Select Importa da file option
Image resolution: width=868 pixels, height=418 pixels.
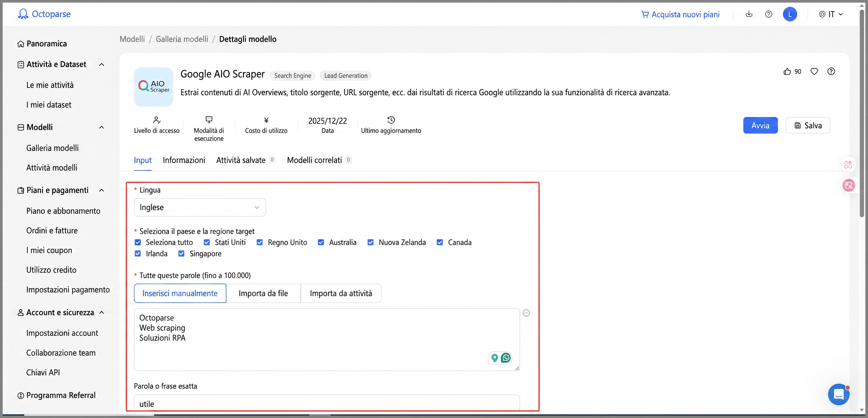click(x=263, y=293)
